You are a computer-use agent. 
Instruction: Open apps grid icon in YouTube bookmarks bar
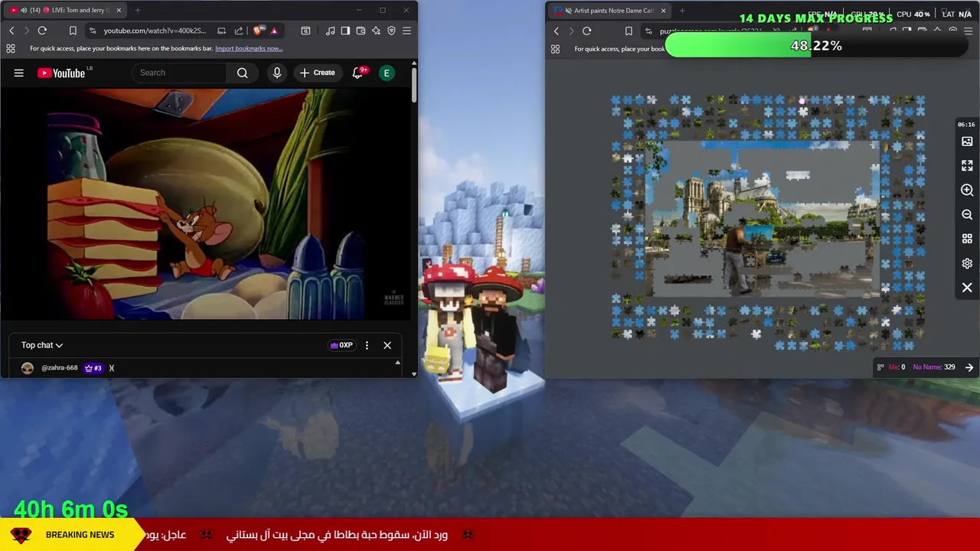[x=11, y=48]
